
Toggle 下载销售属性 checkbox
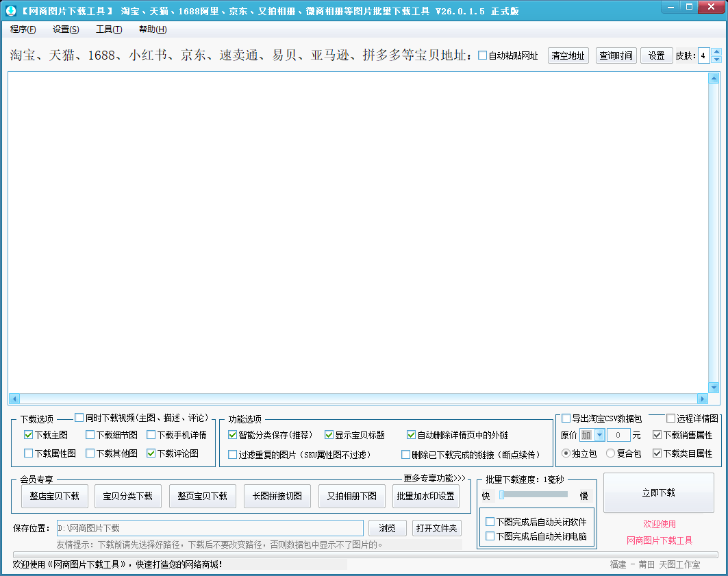pos(657,435)
